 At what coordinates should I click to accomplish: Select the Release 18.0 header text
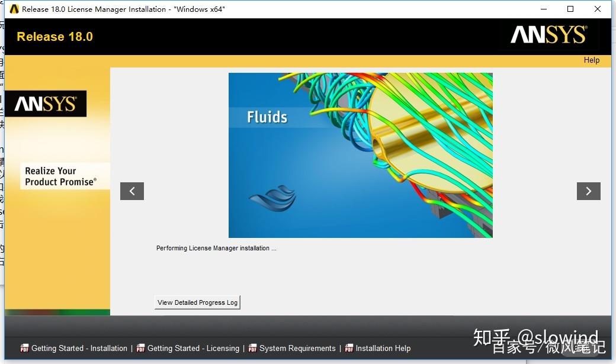pos(54,36)
